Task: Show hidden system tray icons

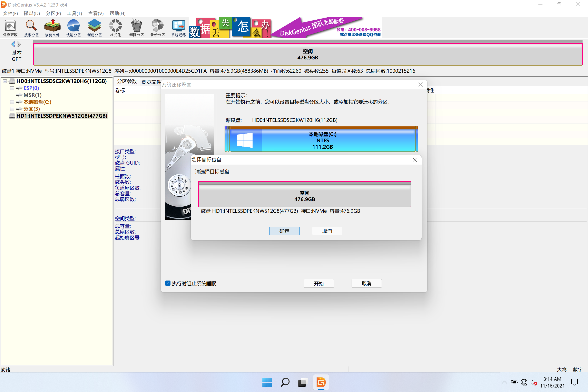Action: (504, 382)
